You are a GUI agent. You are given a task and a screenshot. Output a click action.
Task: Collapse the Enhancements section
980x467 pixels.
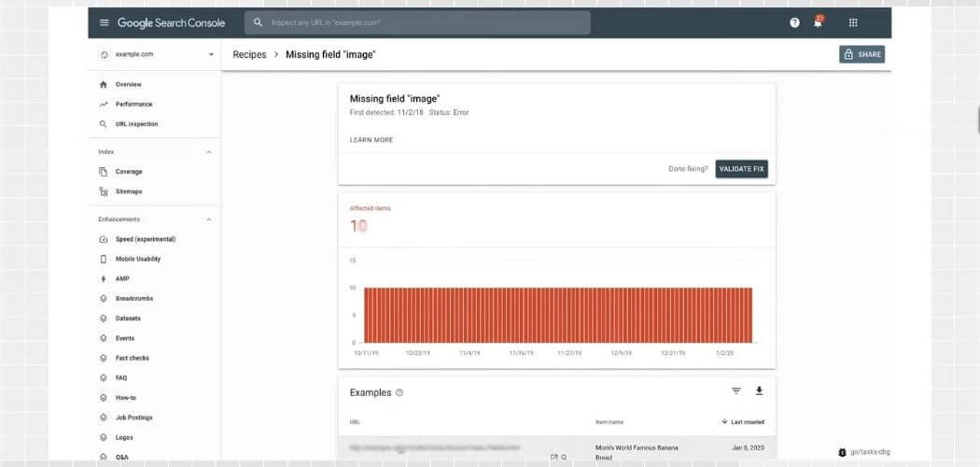[x=209, y=219]
